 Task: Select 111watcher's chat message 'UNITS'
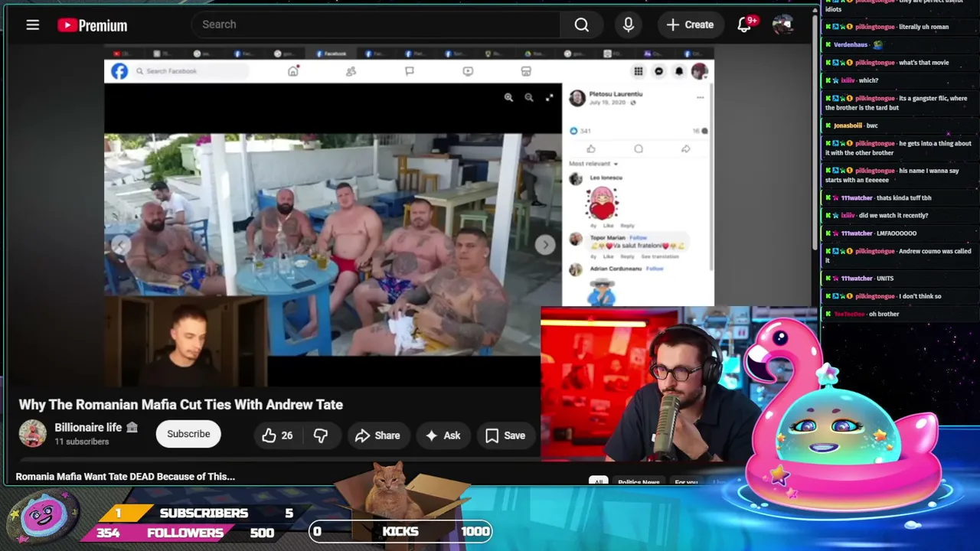(x=885, y=279)
